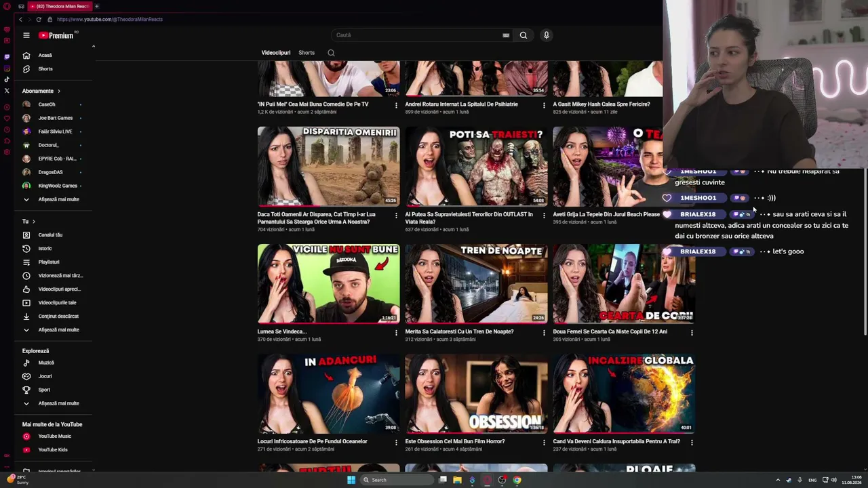Screen dimensions: 868x488
Task: Open on-screen keyboard in search box
Action: tap(506, 35)
